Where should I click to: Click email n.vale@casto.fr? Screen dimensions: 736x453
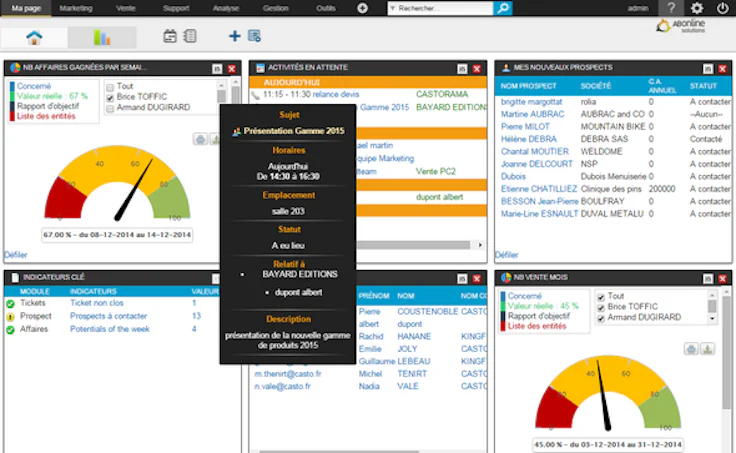283,386
